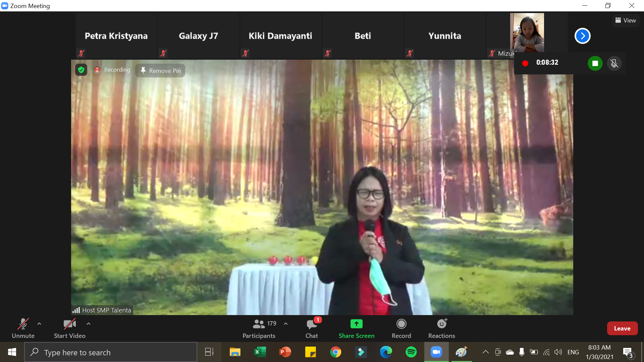Stop the screen recording with green stop button
This screenshot has height=362, width=644.
pos(595,63)
